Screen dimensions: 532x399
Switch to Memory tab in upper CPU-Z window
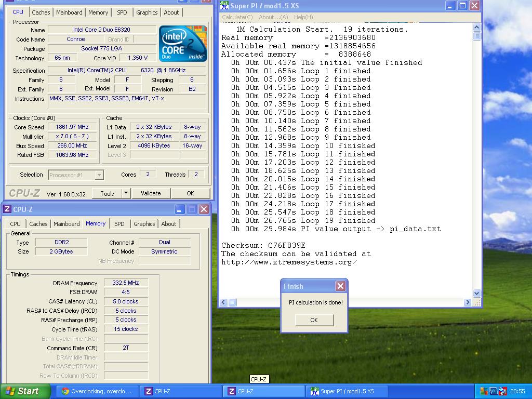tap(98, 12)
